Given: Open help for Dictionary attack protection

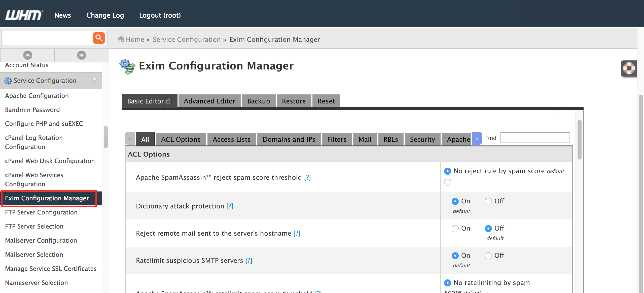Looking at the screenshot, I should click(x=230, y=206).
